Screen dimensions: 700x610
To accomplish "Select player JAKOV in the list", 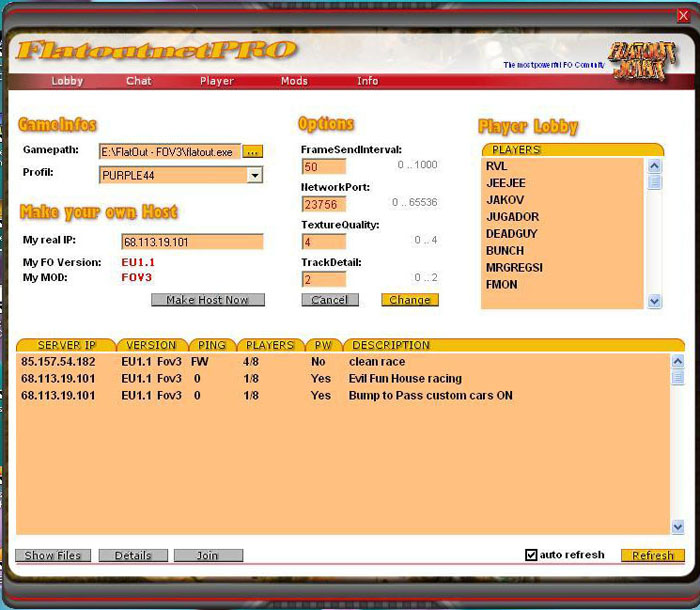I will (562, 200).
